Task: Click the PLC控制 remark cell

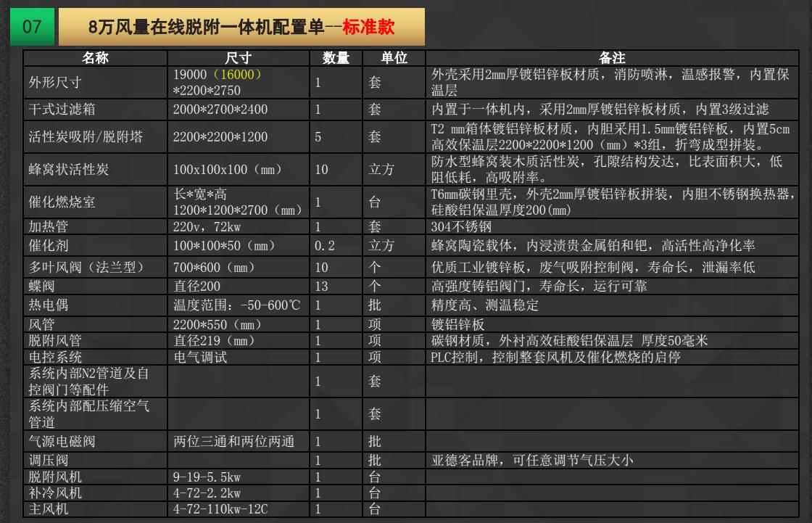Action: [x=613, y=357]
